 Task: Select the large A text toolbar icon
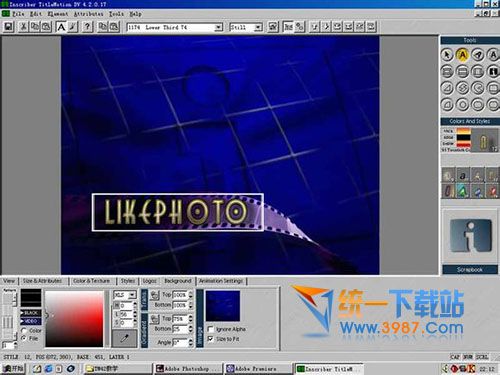pos(61,27)
